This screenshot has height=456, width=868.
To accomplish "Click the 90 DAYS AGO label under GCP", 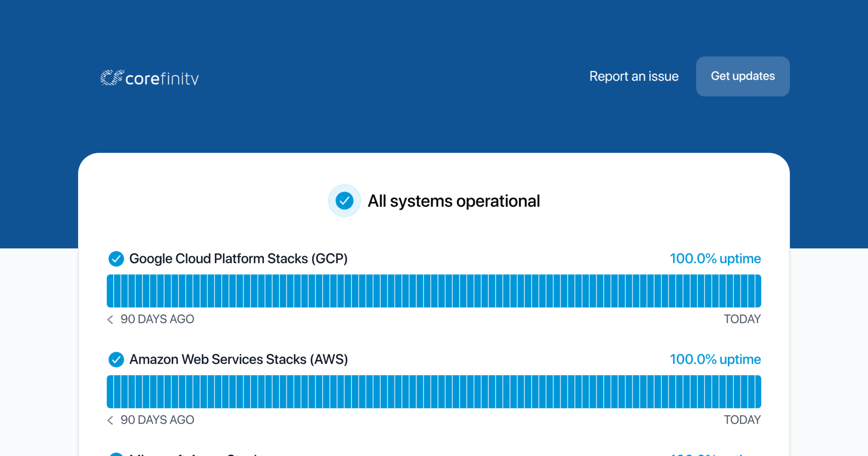I will click(157, 319).
